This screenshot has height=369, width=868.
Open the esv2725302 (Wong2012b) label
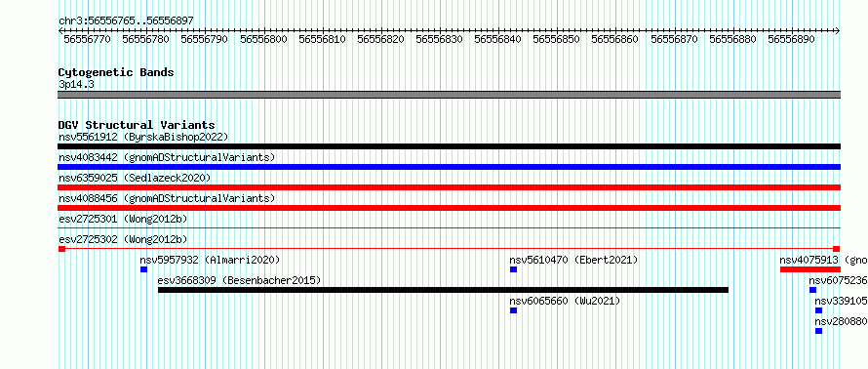click(123, 239)
